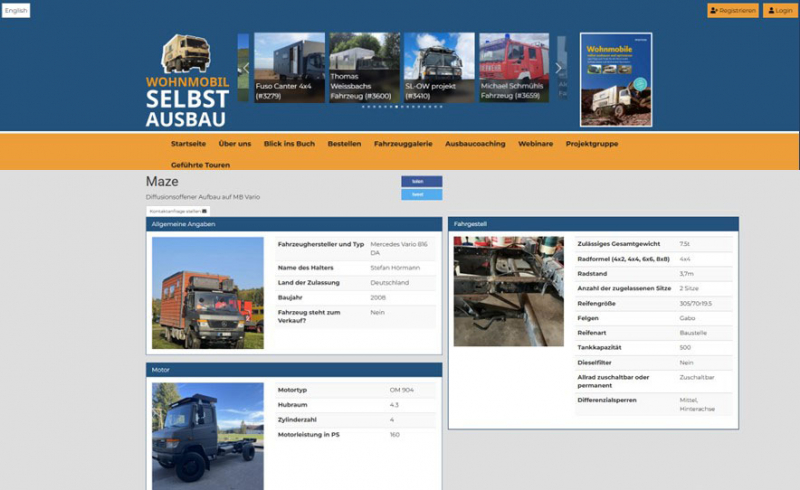This screenshot has width=800, height=490.
Task: Click the Login button
Action: coord(779,10)
